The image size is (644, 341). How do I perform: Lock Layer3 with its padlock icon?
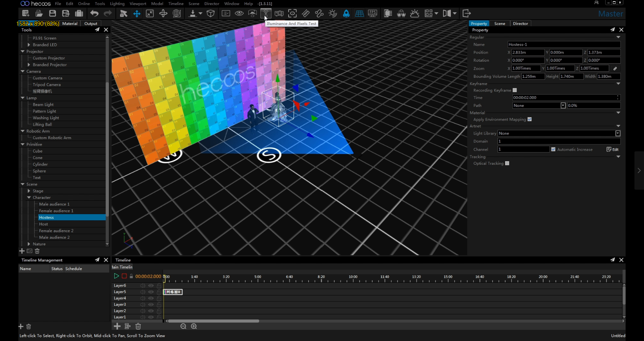coord(159,305)
